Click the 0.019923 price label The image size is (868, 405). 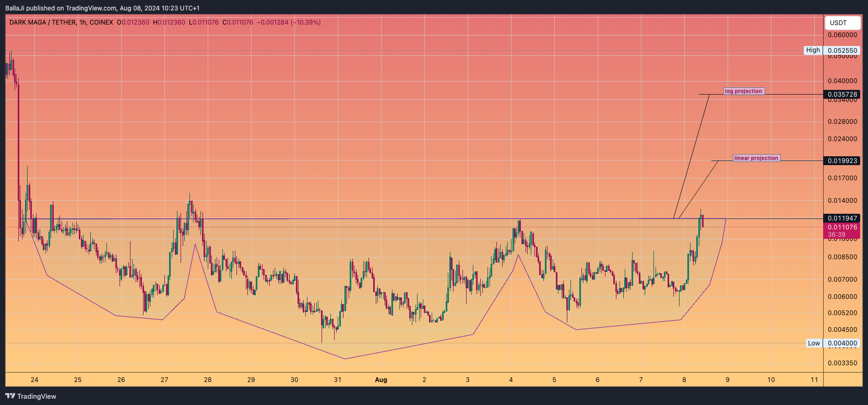coord(842,160)
